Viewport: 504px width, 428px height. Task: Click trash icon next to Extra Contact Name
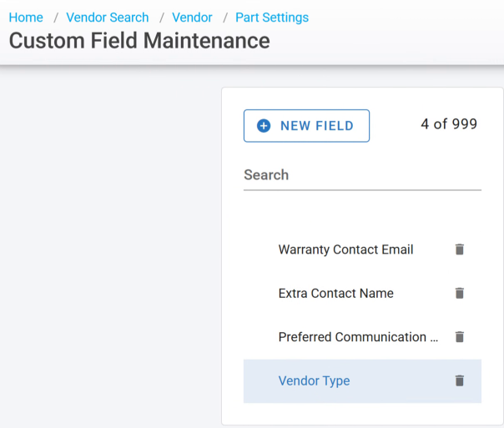459,294
